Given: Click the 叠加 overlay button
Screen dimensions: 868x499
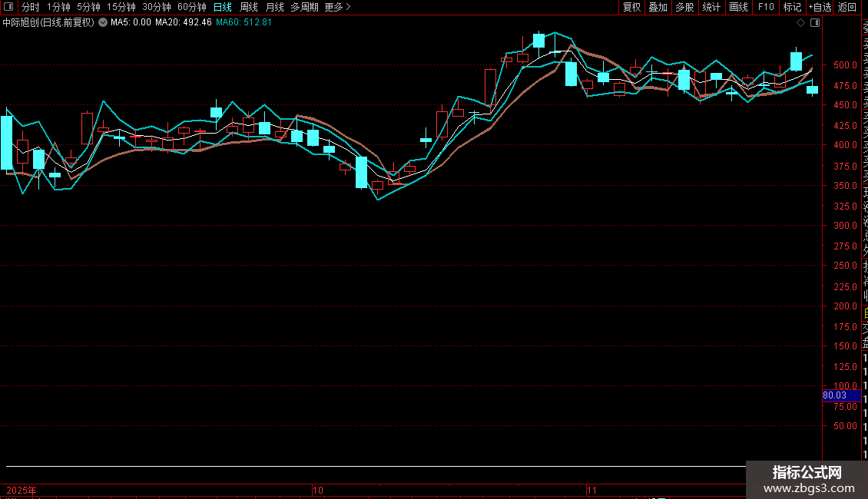Looking at the screenshot, I should tap(658, 7).
